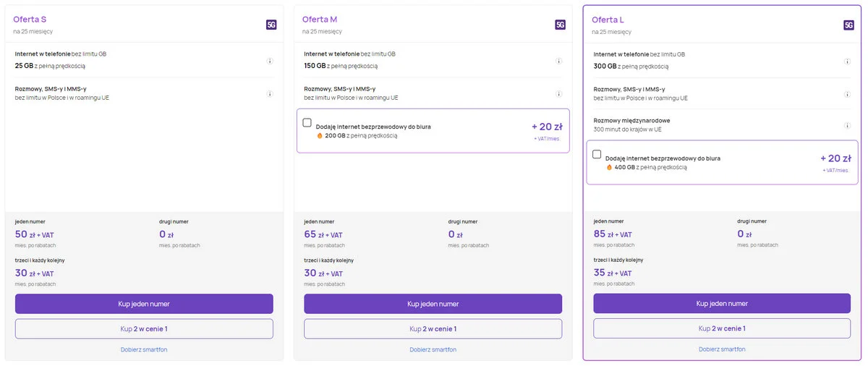Viewport: 868px width, 366px height.
Task: Click the Oferta M title
Action: (320, 19)
